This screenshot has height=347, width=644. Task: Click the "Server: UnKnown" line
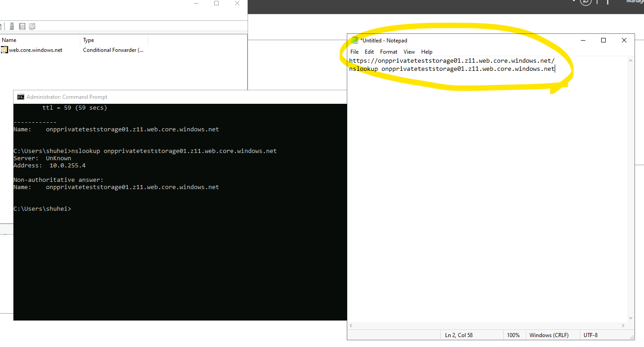pyautogui.click(x=42, y=158)
